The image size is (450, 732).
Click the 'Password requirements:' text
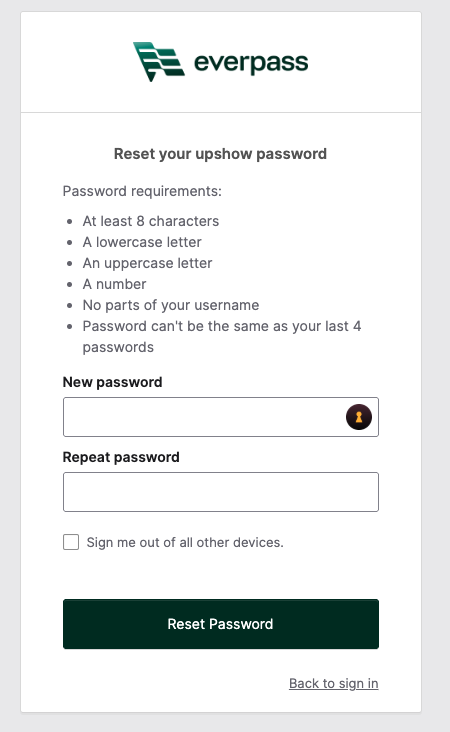[x=142, y=191]
